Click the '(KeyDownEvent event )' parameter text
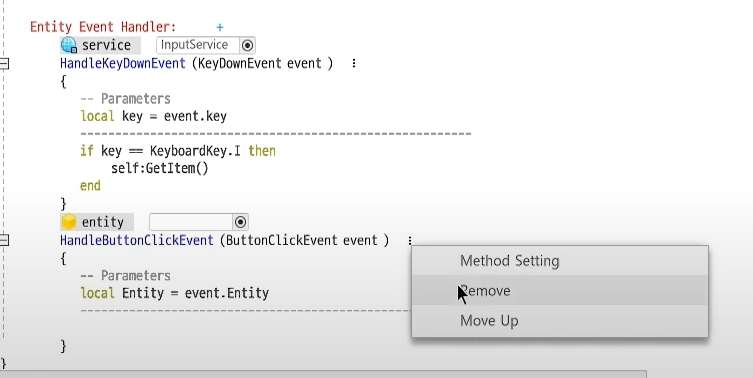Image resolution: width=753 pixels, height=378 pixels. click(x=262, y=63)
